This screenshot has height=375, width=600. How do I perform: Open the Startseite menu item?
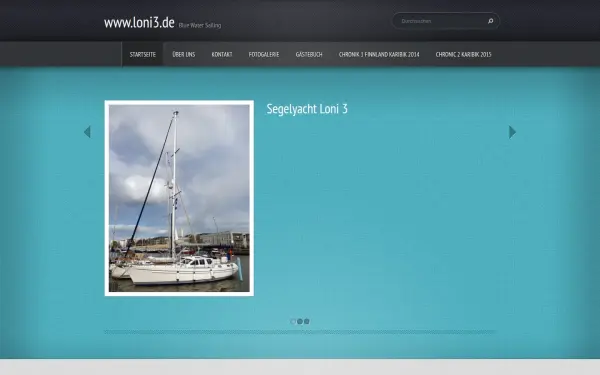point(143,54)
